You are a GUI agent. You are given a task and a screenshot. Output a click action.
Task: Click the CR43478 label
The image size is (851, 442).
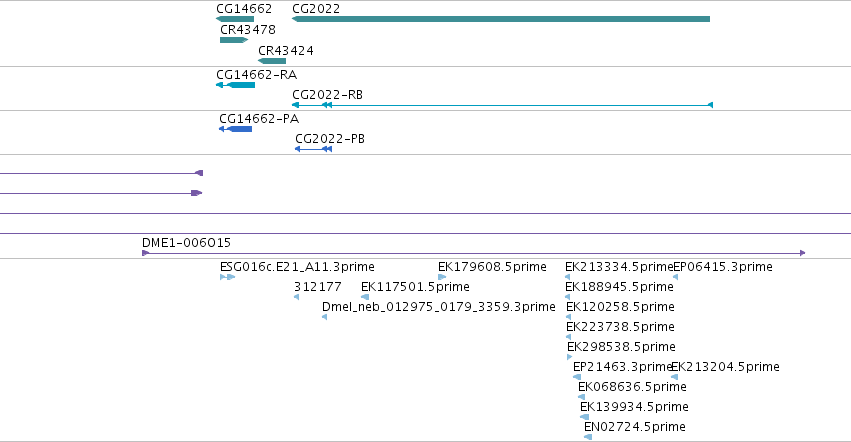pyautogui.click(x=247, y=29)
